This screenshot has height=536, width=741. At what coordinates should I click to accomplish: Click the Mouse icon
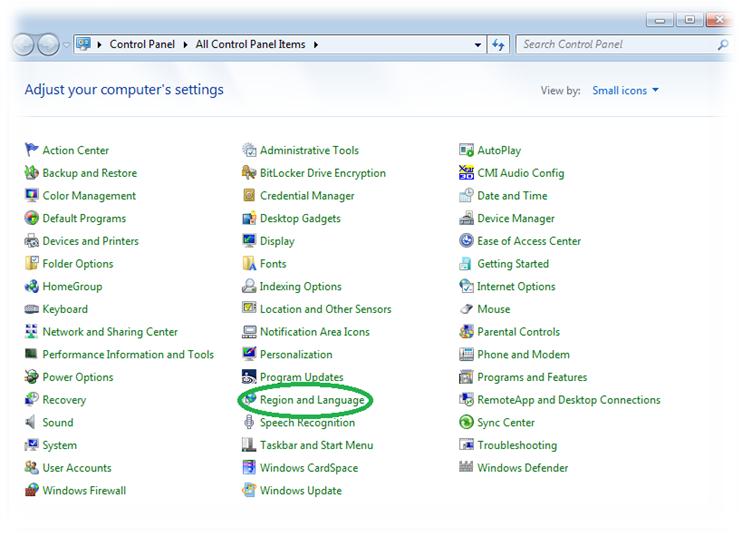tap(466, 309)
